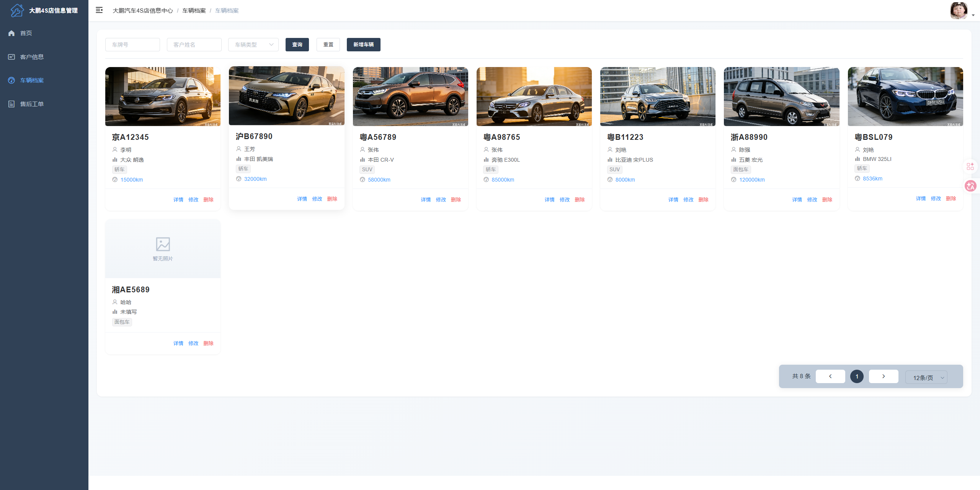The width and height of the screenshot is (980, 490).
Task: Click the 车辆档案 gauge icon in sidebar
Action: [11, 80]
